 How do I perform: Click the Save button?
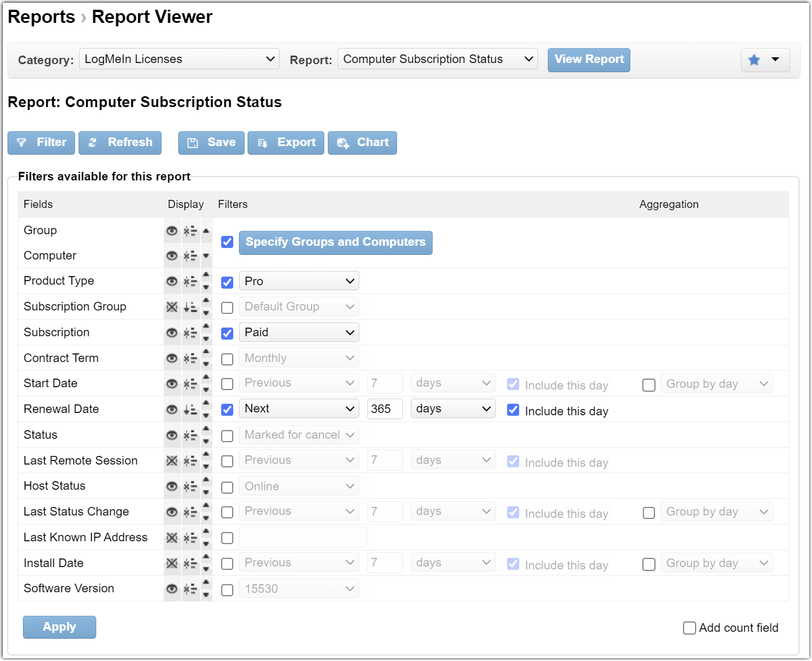coord(211,143)
